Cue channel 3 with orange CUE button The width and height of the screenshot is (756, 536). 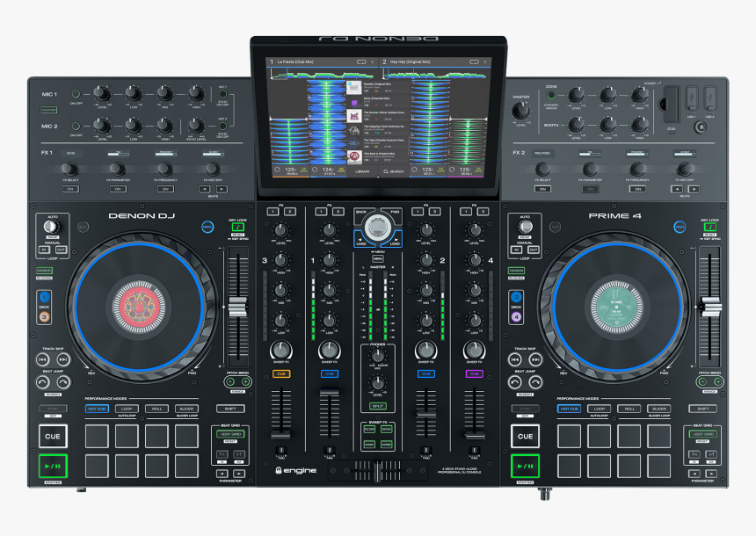[281, 373]
